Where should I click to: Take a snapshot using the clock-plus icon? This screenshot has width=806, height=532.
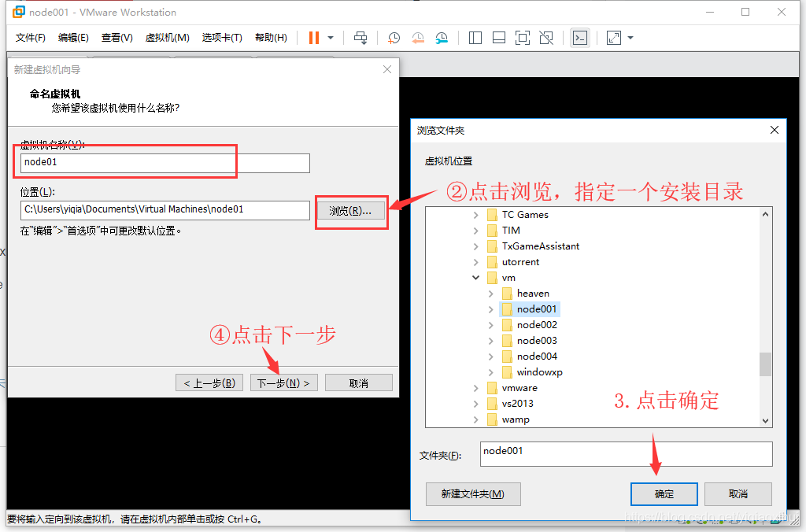[x=394, y=38]
